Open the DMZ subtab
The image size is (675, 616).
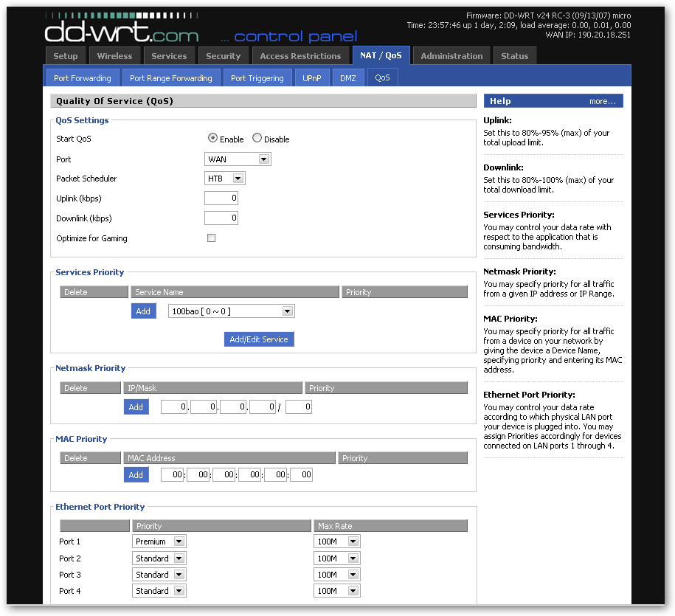(348, 78)
